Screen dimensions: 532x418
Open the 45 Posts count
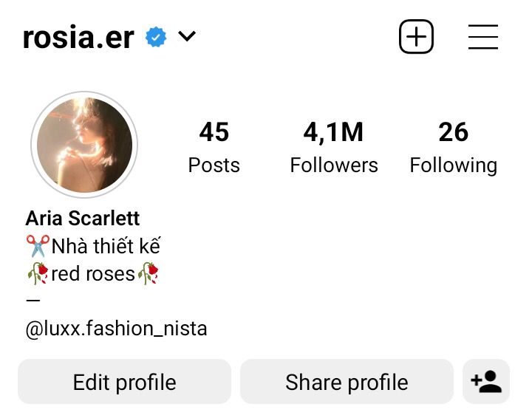click(214, 147)
